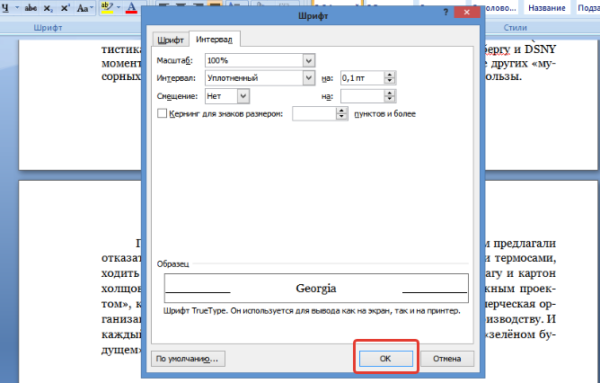Switch to the Шрифт tab

coord(171,40)
